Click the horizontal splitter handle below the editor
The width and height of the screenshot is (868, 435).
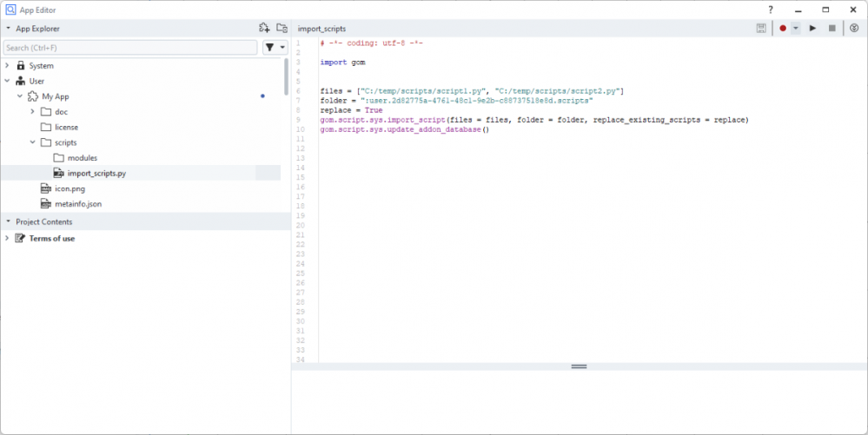pyautogui.click(x=579, y=367)
